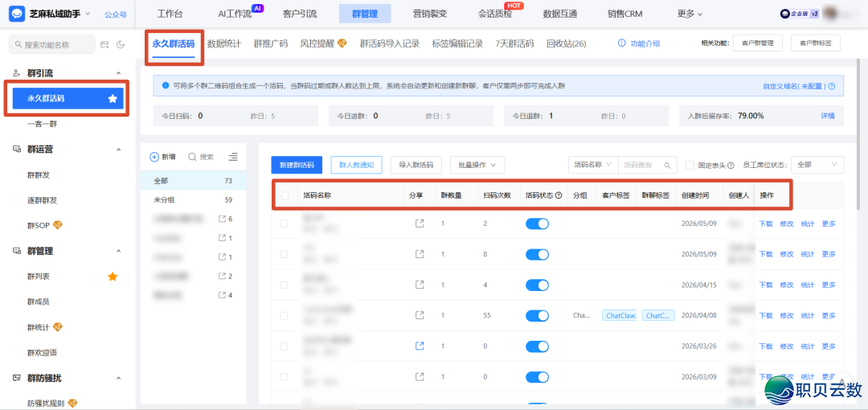868x410 pixels.
Task: Switch to the 数据统计 tab
Action: 224,43
